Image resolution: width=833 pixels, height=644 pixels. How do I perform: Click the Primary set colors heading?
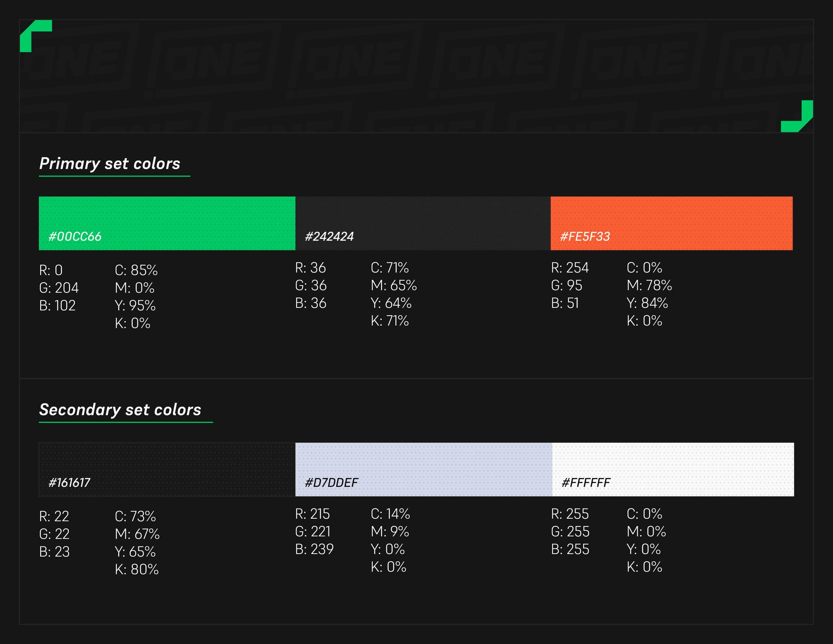tap(110, 164)
